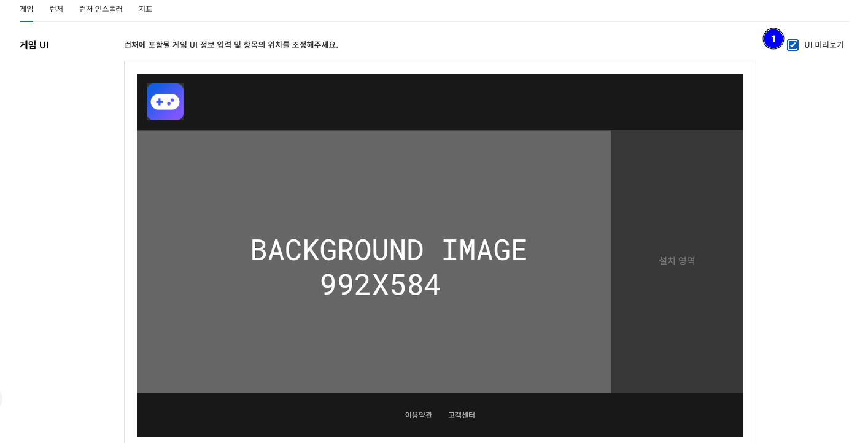This screenshot has width=868, height=443.
Task: Toggle the UI 미리보기 checkbox
Action: coord(792,45)
